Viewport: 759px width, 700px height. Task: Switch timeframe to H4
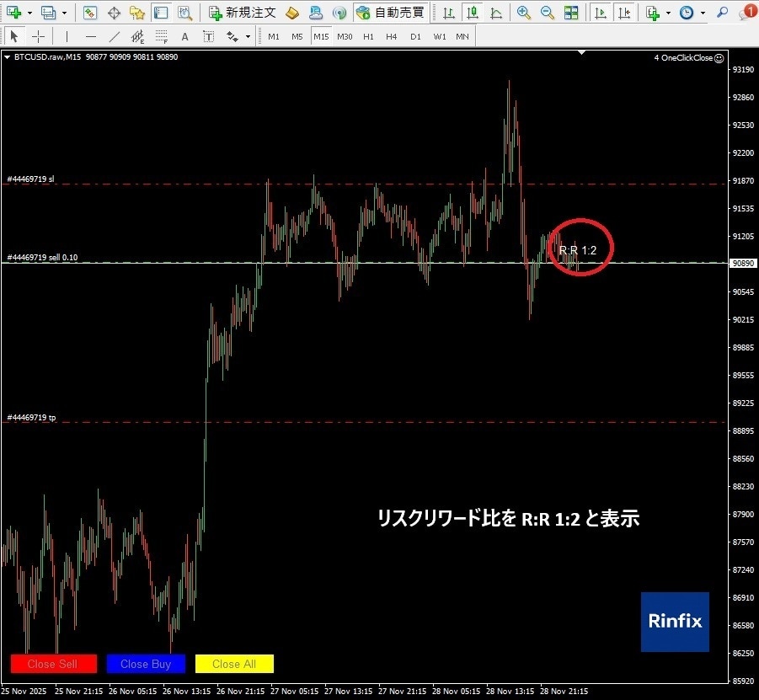click(x=392, y=37)
